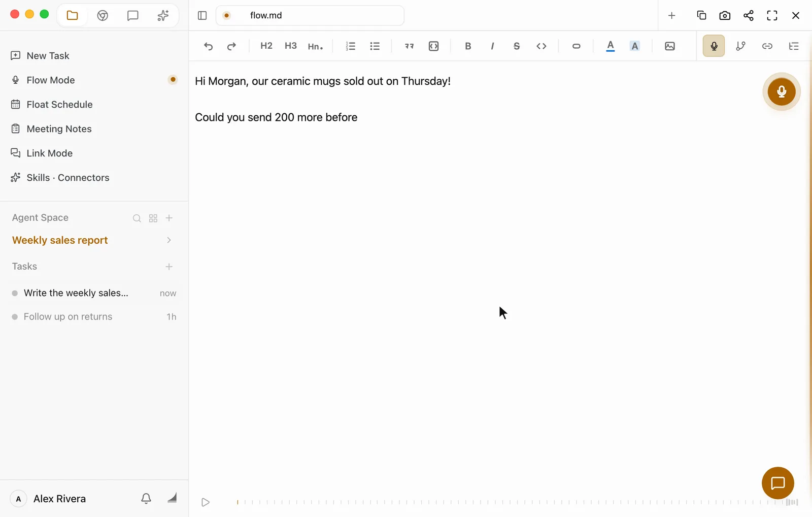Apply H2 heading style

pyautogui.click(x=266, y=46)
